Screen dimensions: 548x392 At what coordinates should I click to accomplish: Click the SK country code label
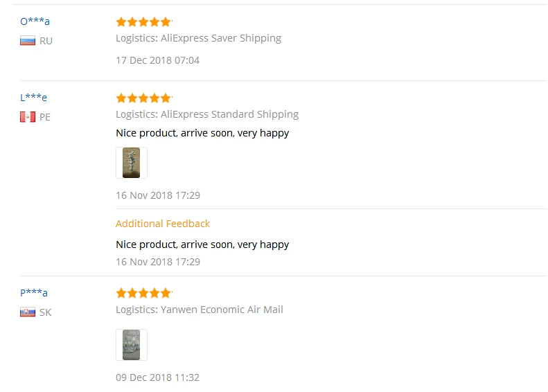click(46, 312)
